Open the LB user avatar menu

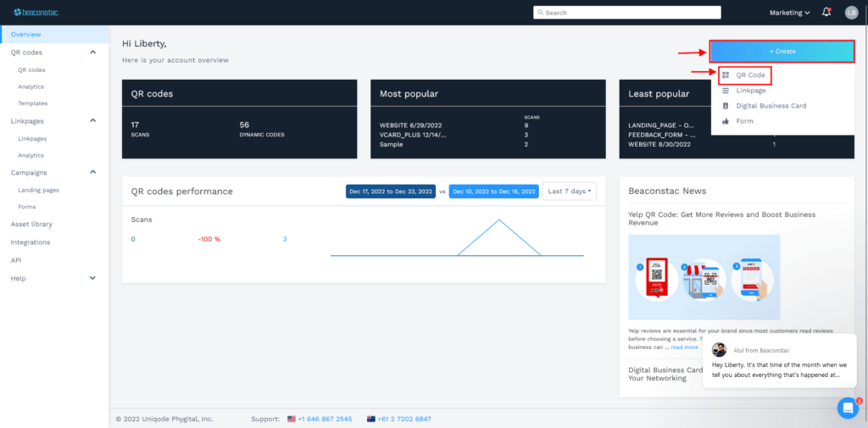851,13
